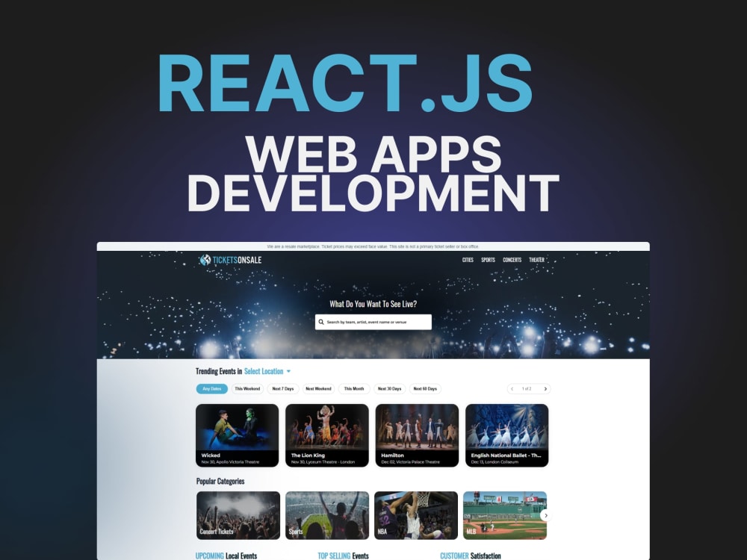Open the CITIES menu item

[x=467, y=259]
